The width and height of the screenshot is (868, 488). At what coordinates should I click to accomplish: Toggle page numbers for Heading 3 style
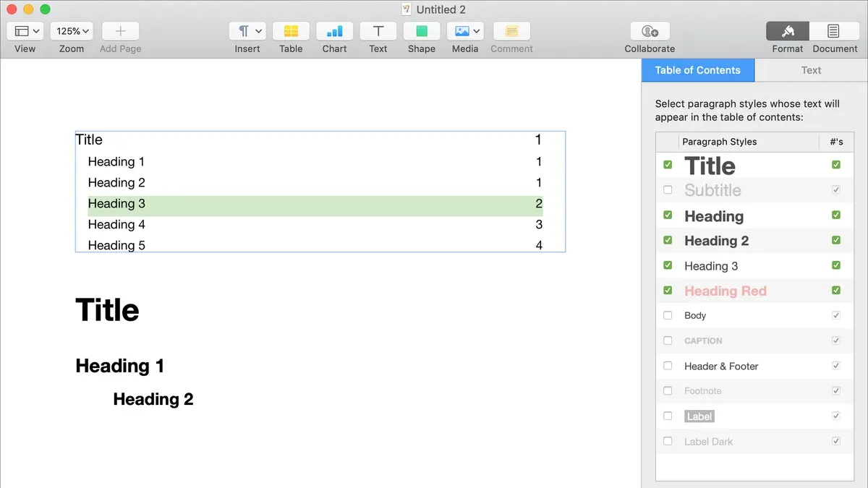click(836, 265)
